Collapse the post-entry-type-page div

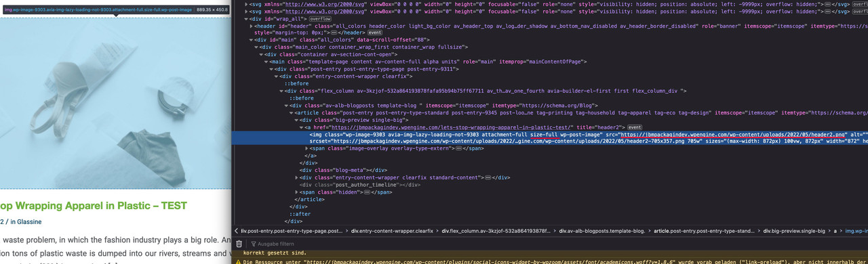click(272, 69)
